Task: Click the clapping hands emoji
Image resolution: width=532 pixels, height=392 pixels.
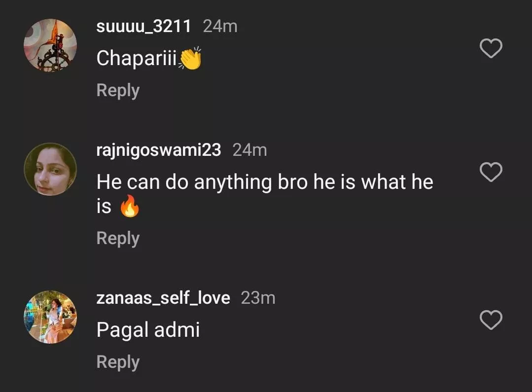Action: (x=191, y=59)
